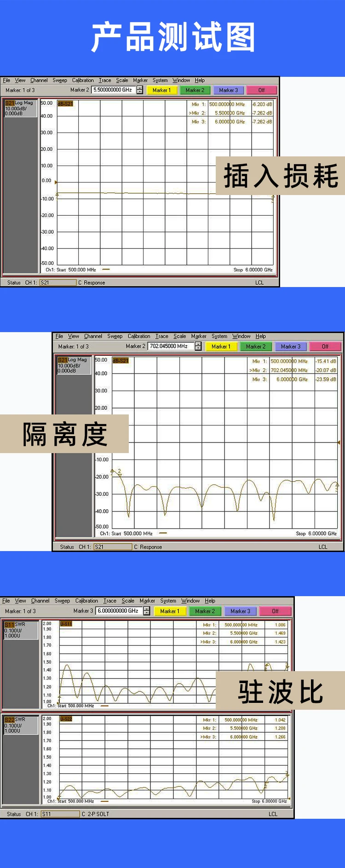Click LCL indicator in isolation window status bar
The image size is (345, 868).
(x=323, y=547)
